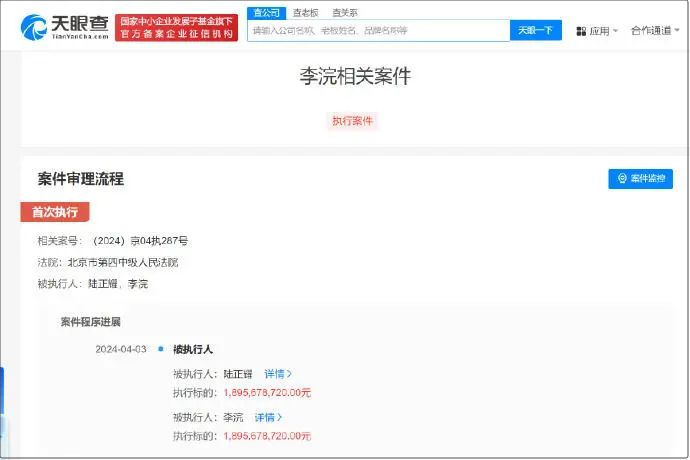
Task: Click court name 北京市第四中级人民法院
Action: (123, 263)
